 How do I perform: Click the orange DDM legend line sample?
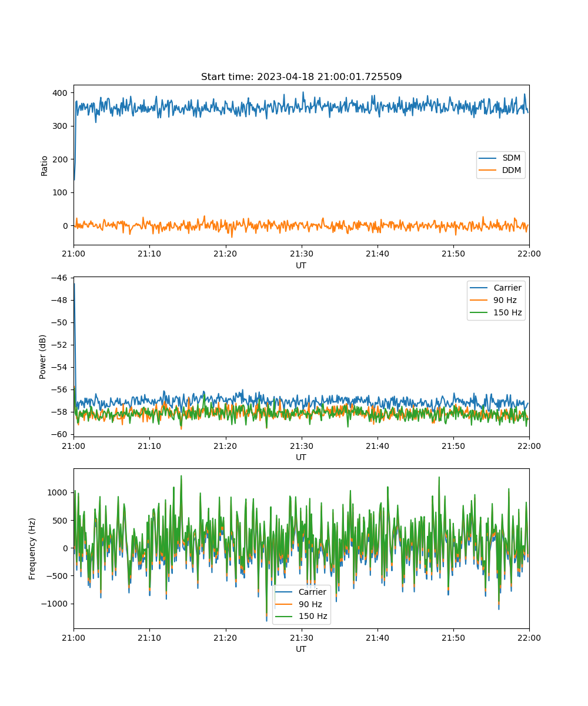pos(489,171)
